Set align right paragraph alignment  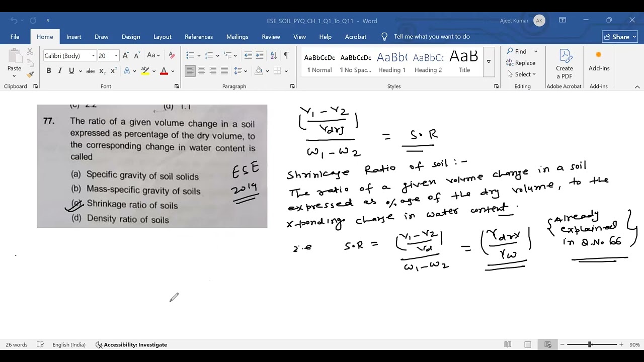pos(213,71)
